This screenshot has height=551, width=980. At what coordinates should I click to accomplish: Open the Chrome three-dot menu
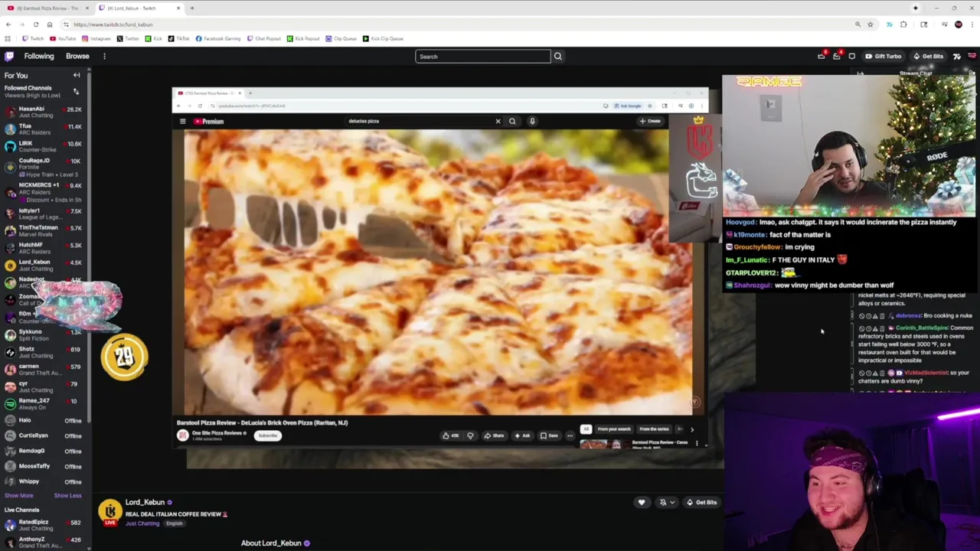point(972,24)
